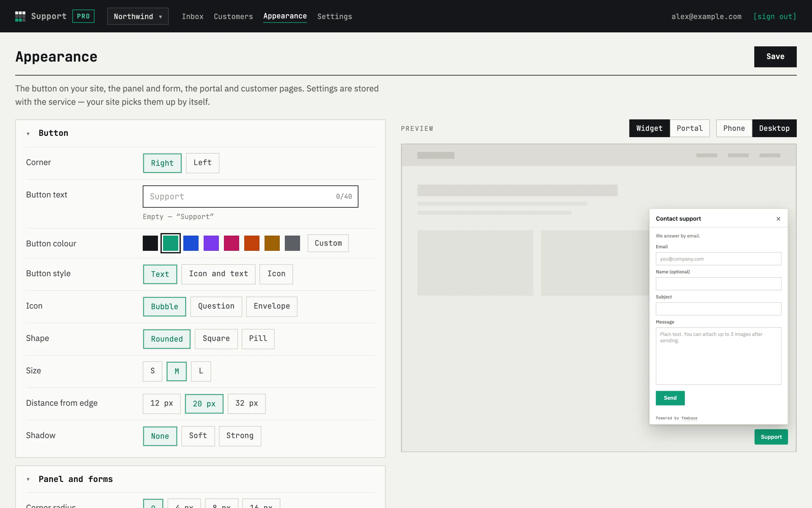Collapse the Button section triangle

point(28,134)
